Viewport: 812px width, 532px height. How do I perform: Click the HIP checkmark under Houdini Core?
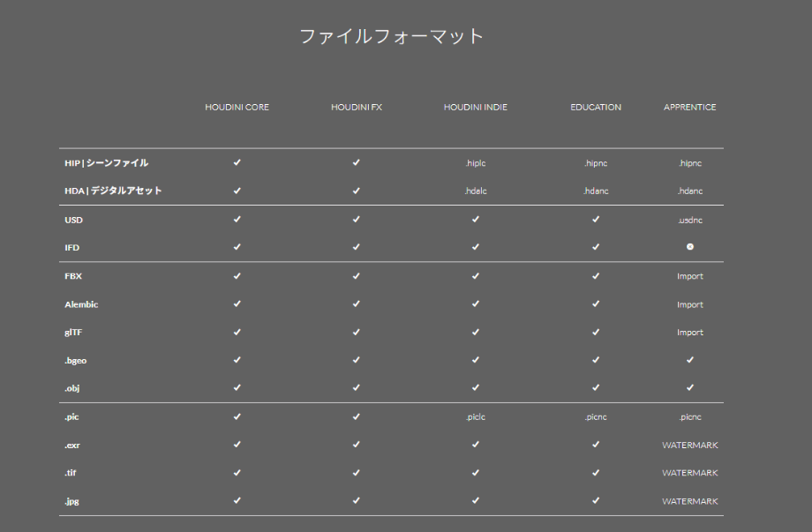click(x=237, y=162)
